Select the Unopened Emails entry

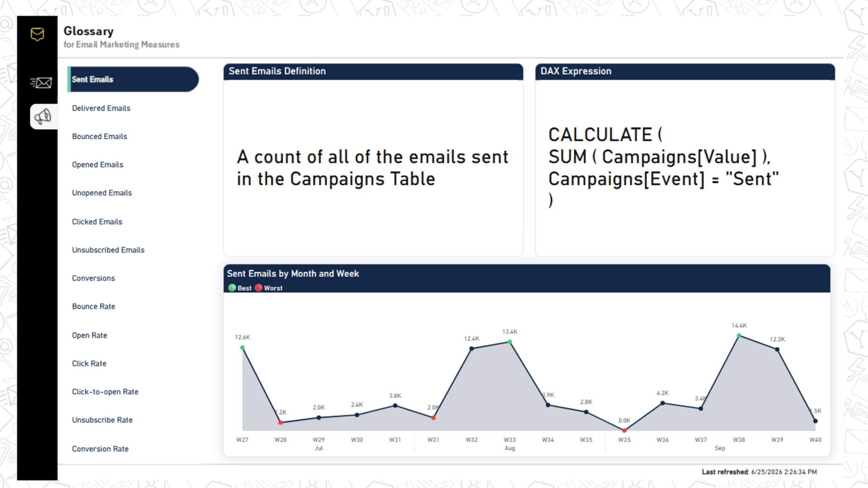pos(102,193)
